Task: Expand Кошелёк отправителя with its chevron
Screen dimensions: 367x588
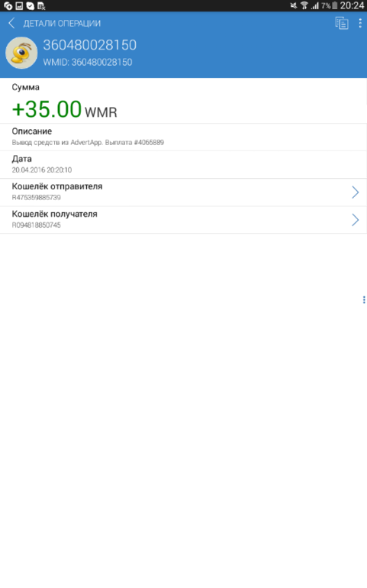Action: [x=355, y=192]
